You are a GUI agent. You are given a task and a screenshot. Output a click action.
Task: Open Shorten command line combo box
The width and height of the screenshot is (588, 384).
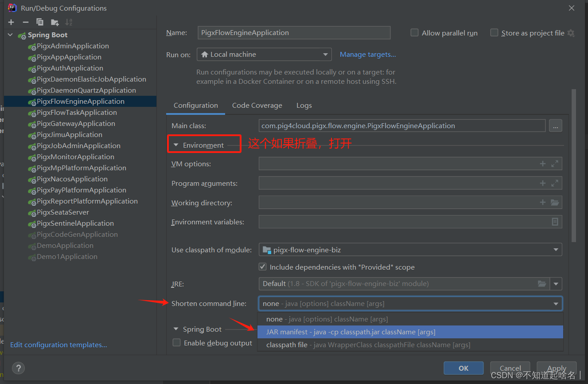(x=410, y=304)
